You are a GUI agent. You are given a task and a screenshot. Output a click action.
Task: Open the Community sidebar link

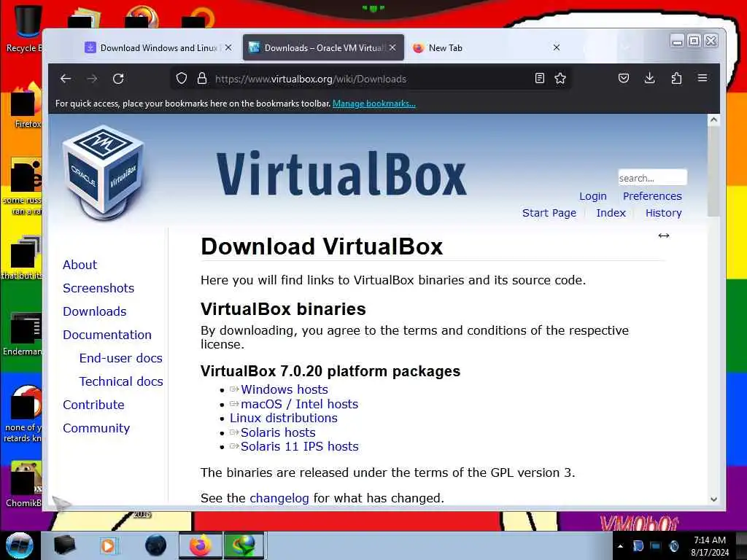(x=96, y=428)
